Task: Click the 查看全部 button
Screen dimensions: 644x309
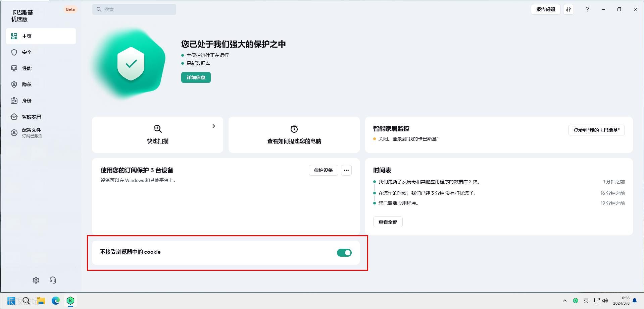Action: pos(388,222)
